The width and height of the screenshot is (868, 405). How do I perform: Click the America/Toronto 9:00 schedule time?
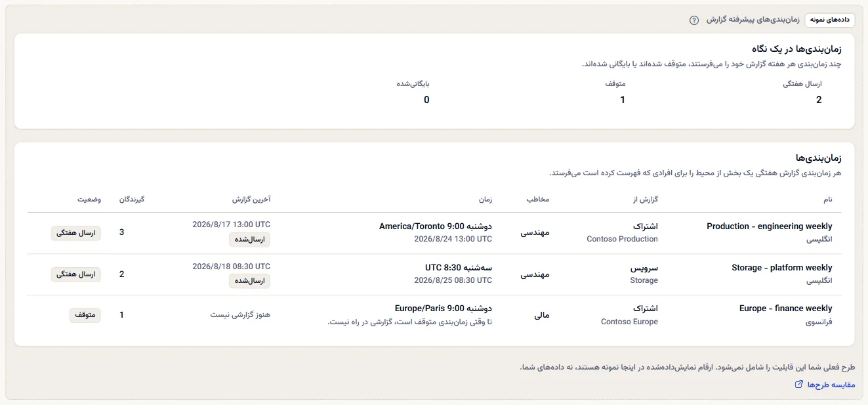[436, 226]
